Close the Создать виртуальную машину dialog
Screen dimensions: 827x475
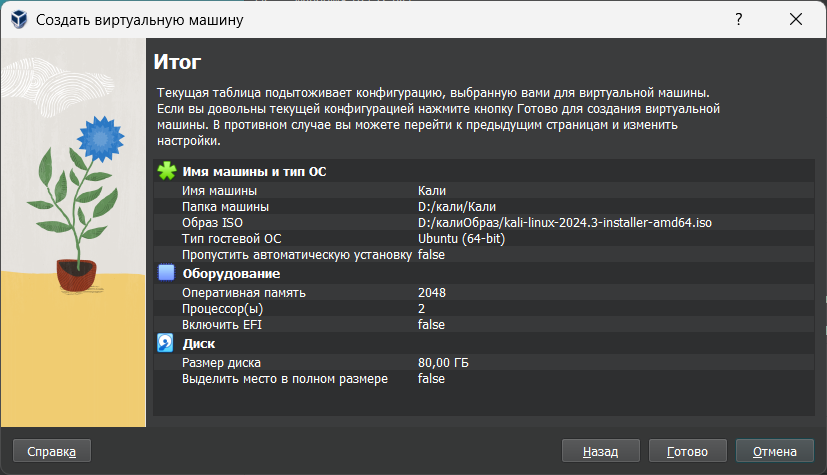795,20
